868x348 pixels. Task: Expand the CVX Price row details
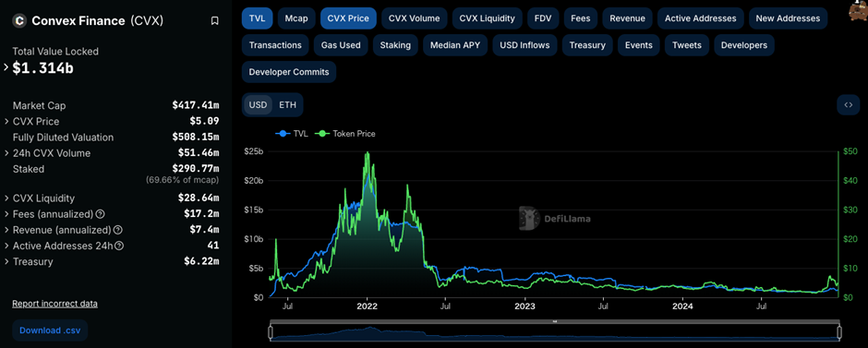coord(6,121)
